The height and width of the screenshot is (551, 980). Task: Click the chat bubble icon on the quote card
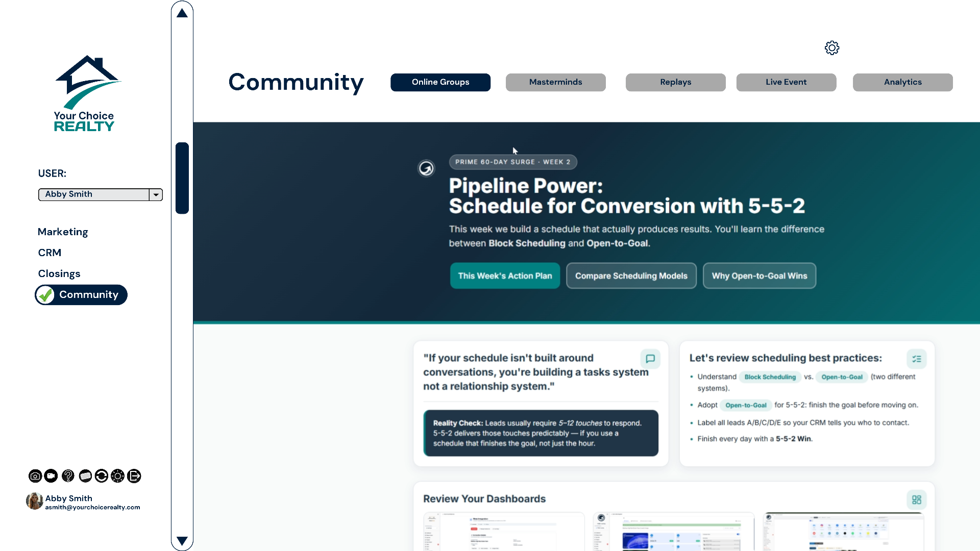[650, 359]
